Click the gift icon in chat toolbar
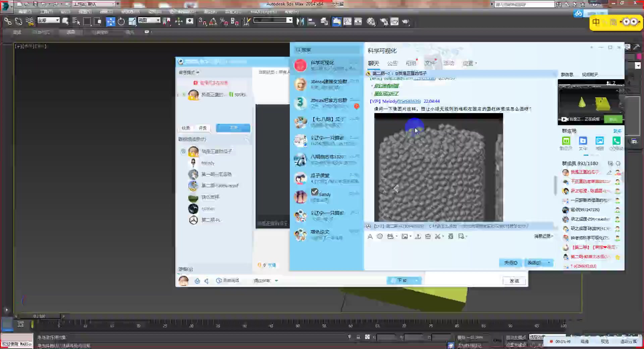This screenshot has height=349, width=644. pyautogui.click(x=428, y=236)
